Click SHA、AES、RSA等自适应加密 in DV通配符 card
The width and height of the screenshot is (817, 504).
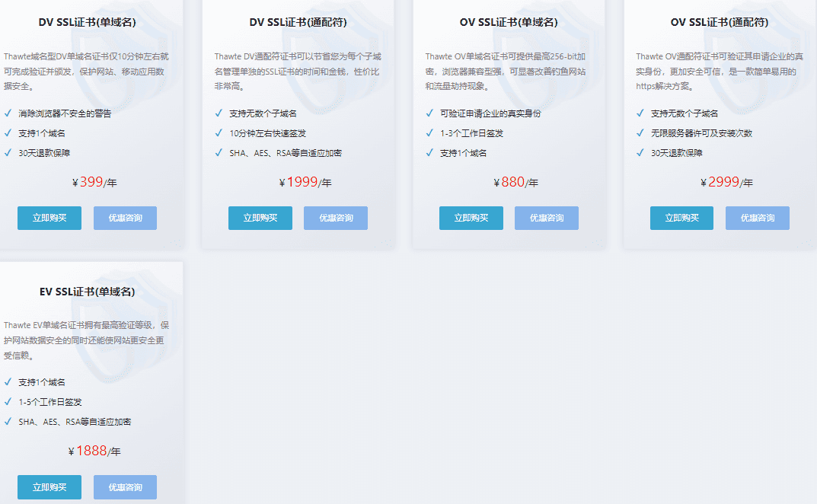(x=286, y=153)
